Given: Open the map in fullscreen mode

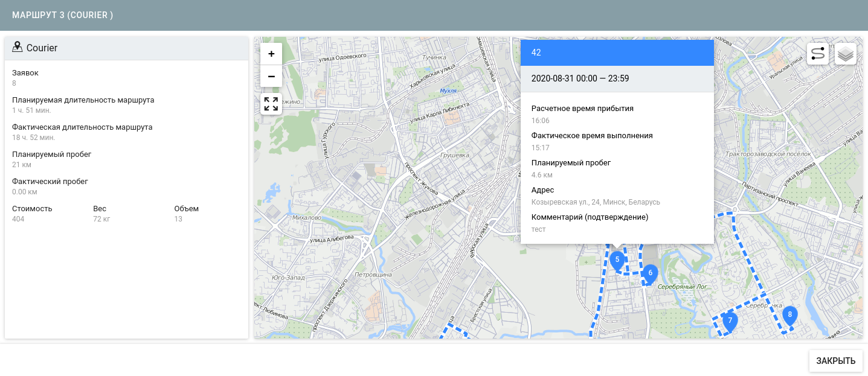Looking at the screenshot, I should [271, 104].
